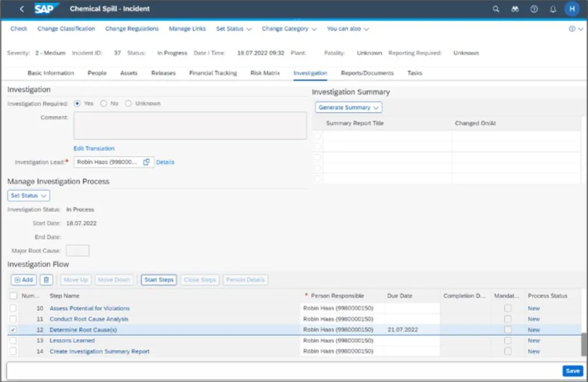The width and height of the screenshot is (588, 382).
Task: Click Major Root Cause field
Action: click(78, 251)
